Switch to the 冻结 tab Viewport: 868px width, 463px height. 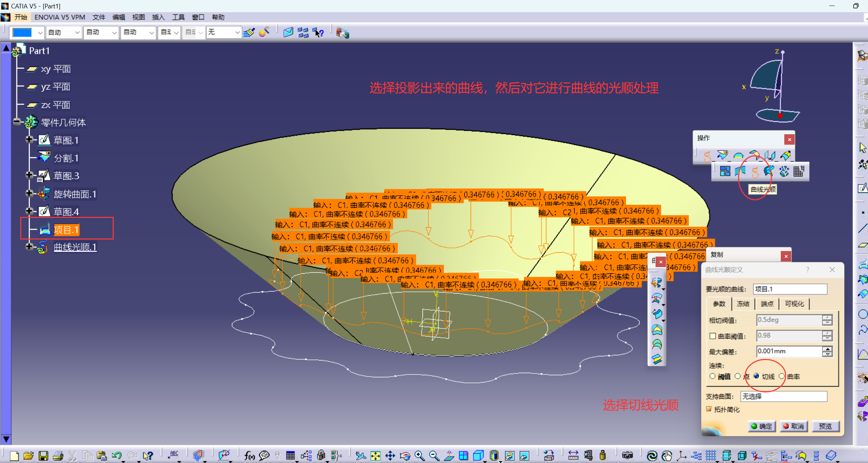[743, 304]
